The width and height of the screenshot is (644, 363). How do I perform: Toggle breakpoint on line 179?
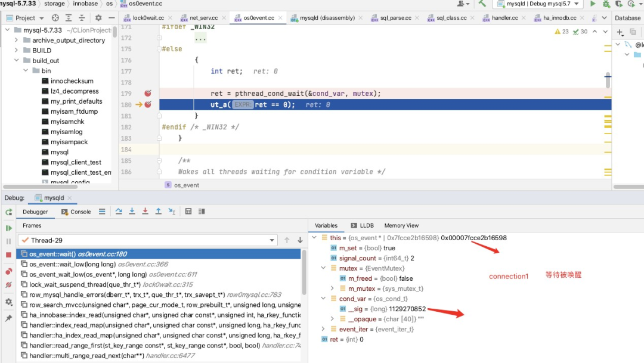pos(148,93)
